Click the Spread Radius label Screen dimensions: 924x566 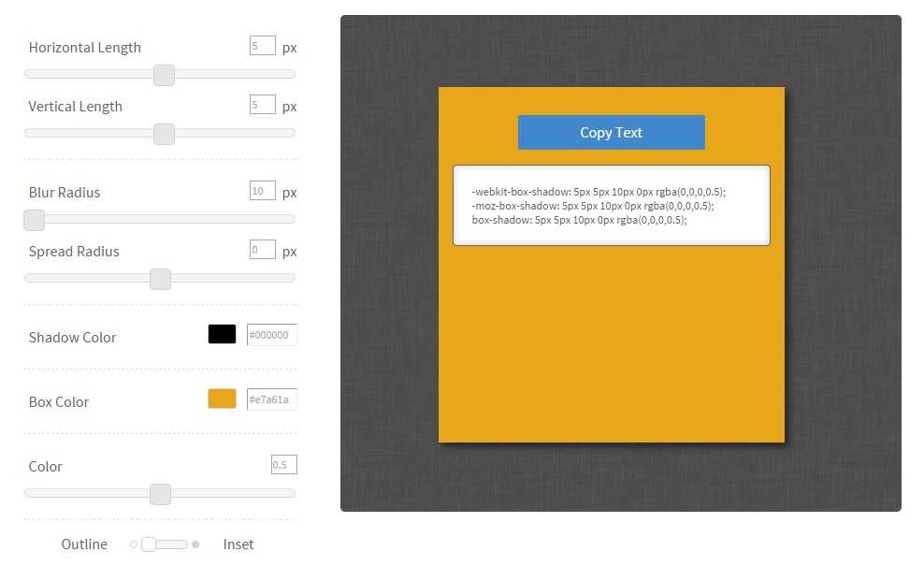pos(74,251)
